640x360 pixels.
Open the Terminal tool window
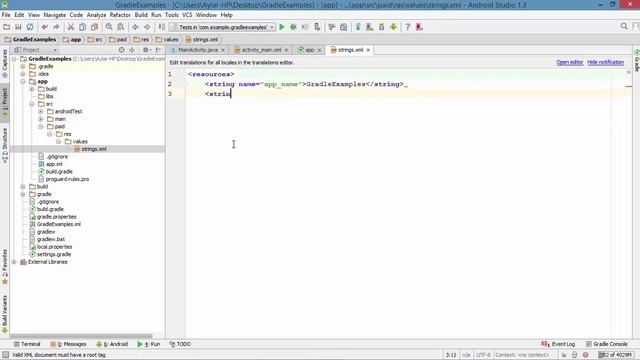[27, 344]
